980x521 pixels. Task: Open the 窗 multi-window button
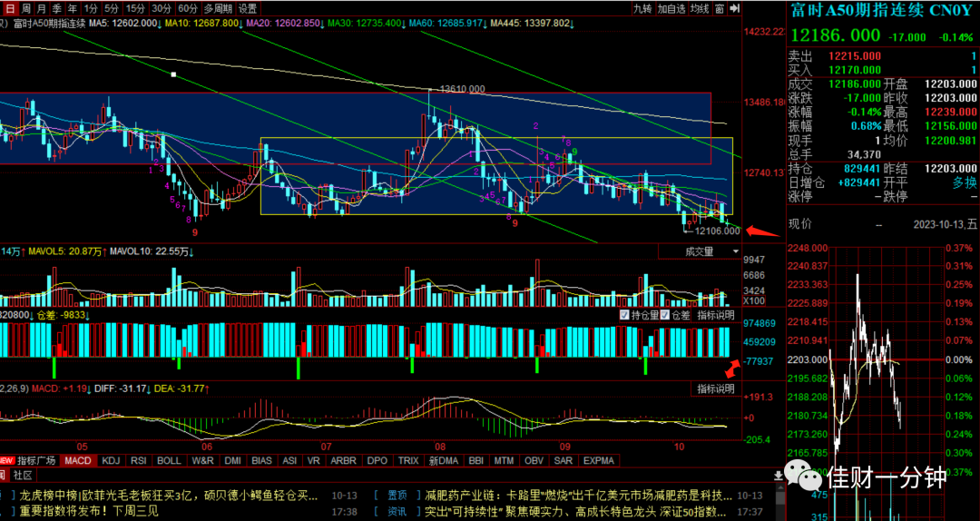tap(720, 9)
